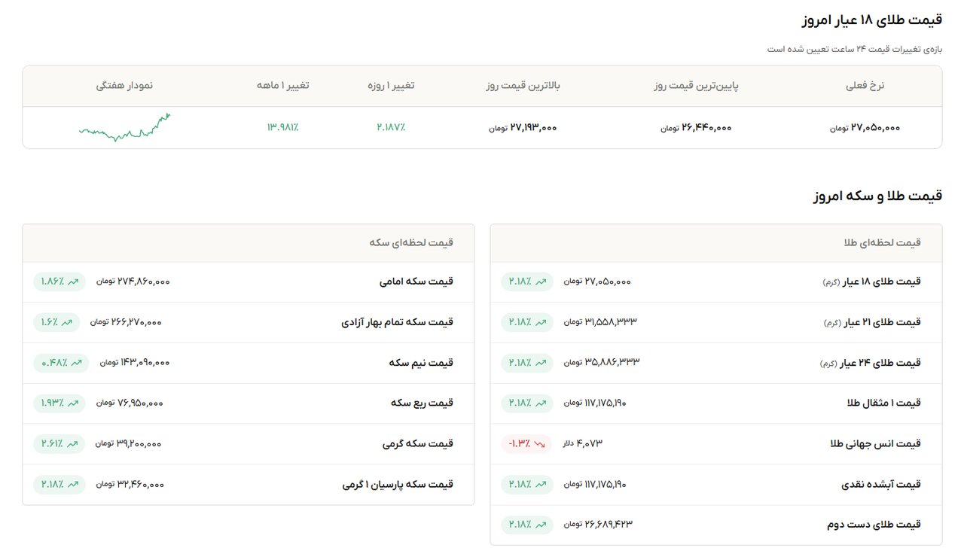Click the trend arrow in the قیمت سکه امامی row
964x560 pixels.
pos(73,282)
